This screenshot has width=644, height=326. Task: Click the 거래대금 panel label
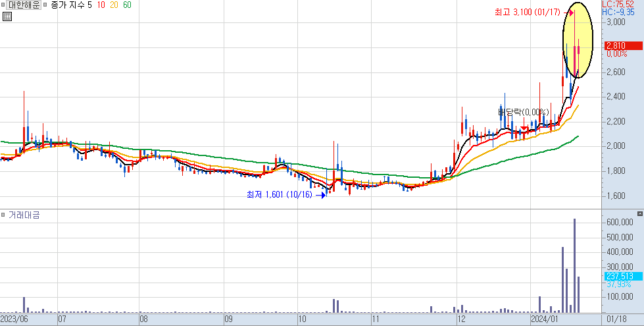[x=24, y=215]
